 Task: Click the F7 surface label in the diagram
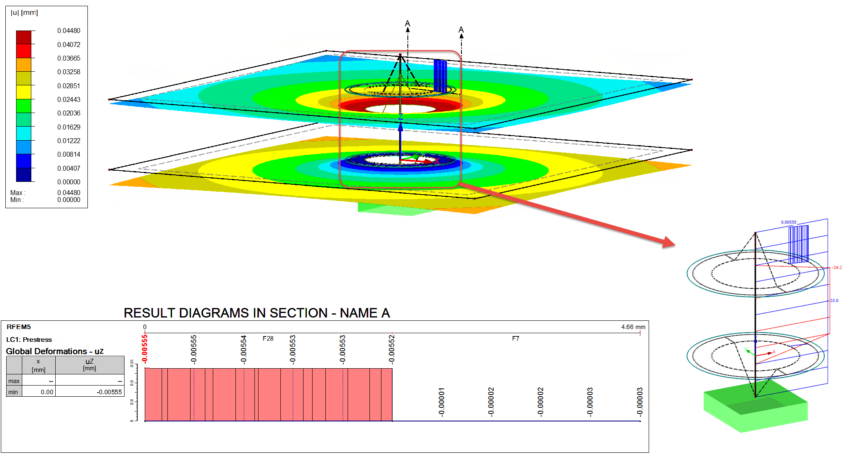515,339
